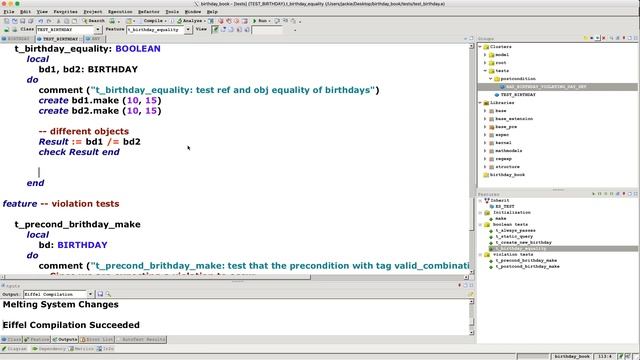This screenshot has width=640, height=360.
Task: Expand the base library node
Action: point(485,111)
